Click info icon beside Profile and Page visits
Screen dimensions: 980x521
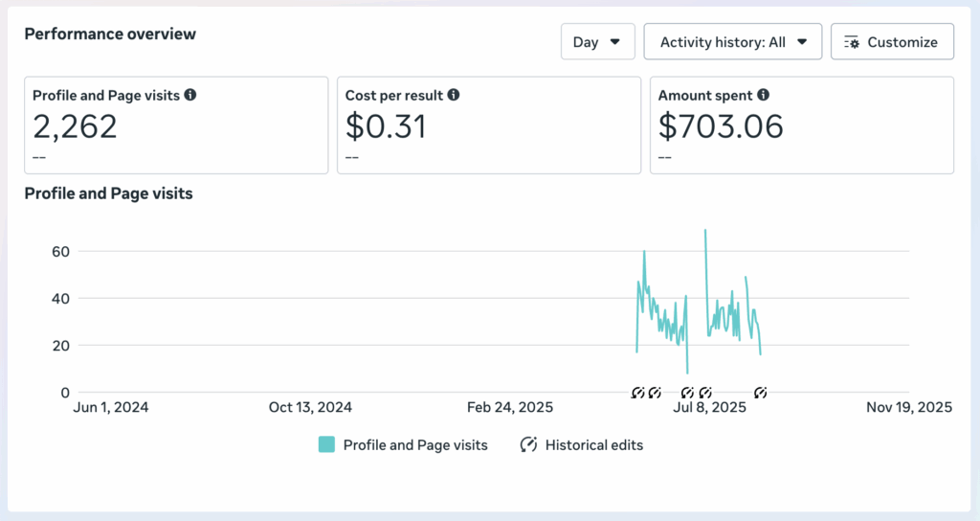coord(190,96)
